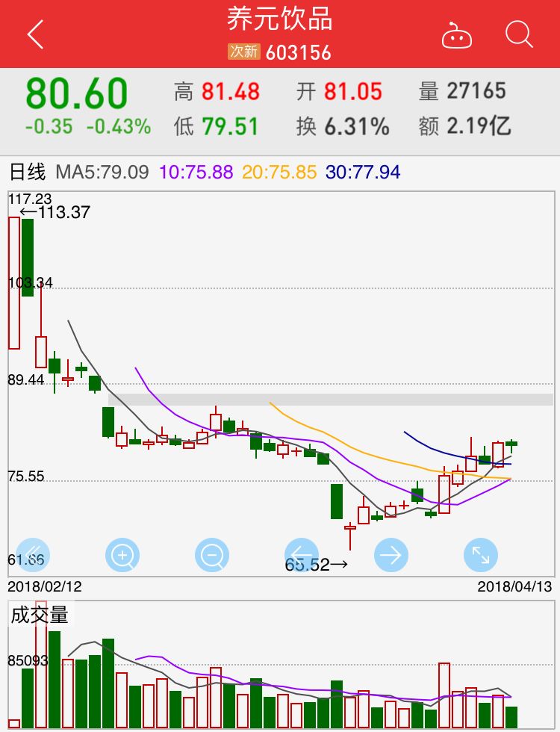Open the 日线 period selector
560x732 pixels.
point(28,173)
